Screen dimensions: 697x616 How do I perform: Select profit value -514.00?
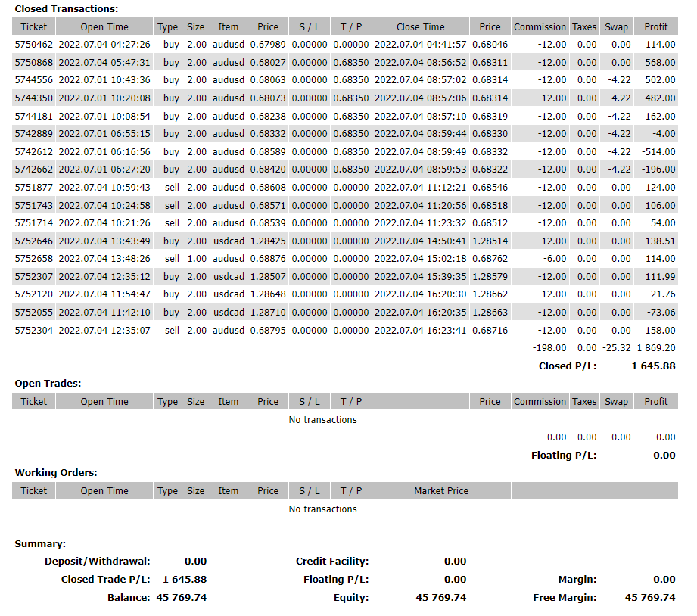pyautogui.click(x=658, y=152)
